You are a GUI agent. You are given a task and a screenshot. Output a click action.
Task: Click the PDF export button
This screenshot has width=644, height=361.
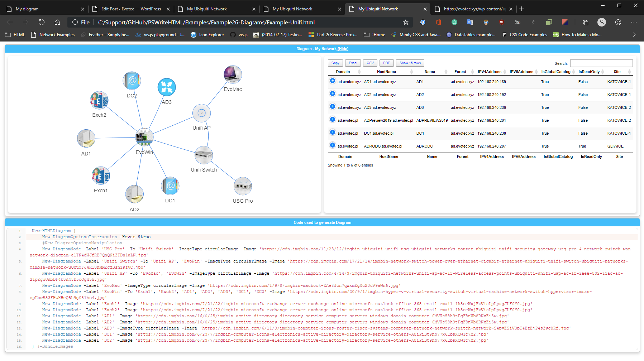[386, 63]
